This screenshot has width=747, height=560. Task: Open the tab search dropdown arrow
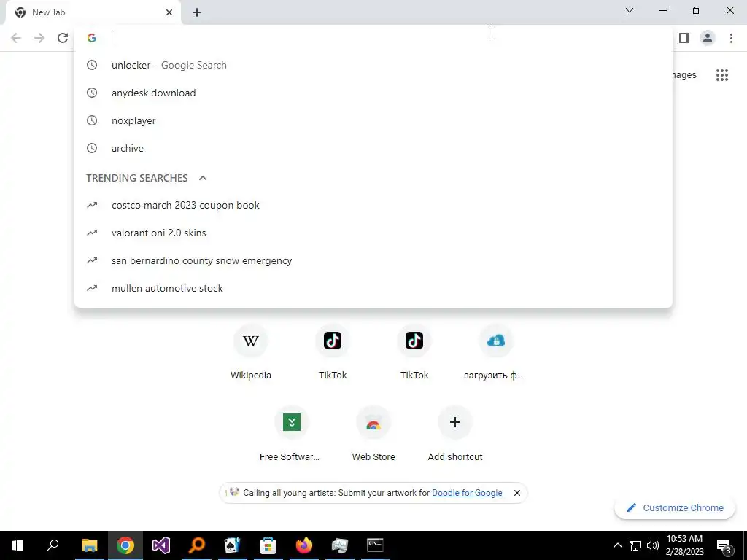tap(630, 10)
